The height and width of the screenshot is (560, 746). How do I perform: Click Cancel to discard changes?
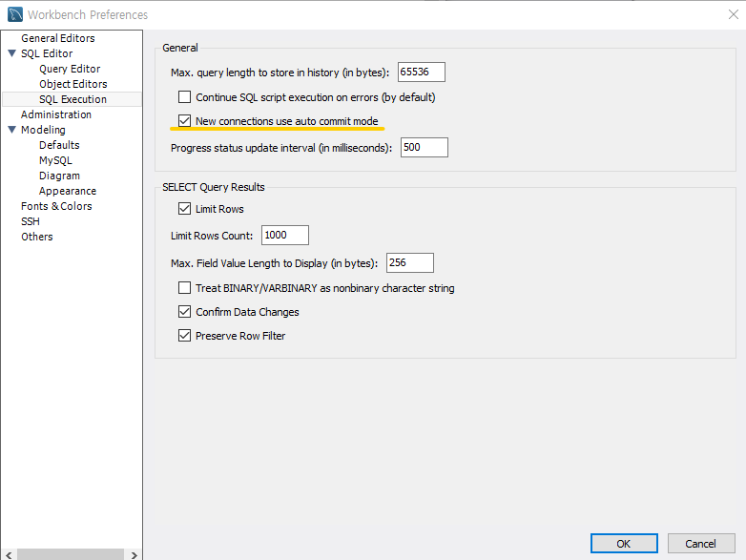[701, 544]
